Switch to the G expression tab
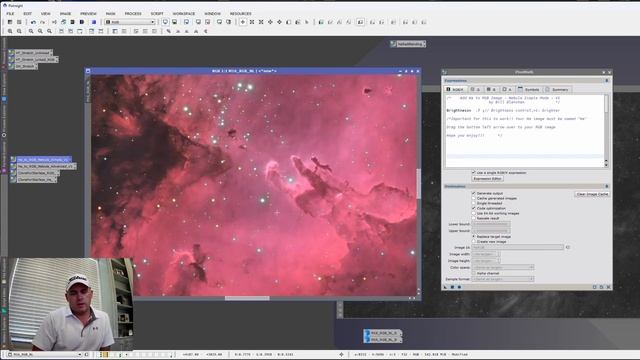This screenshot has height=360, width=640. [475, 89]
